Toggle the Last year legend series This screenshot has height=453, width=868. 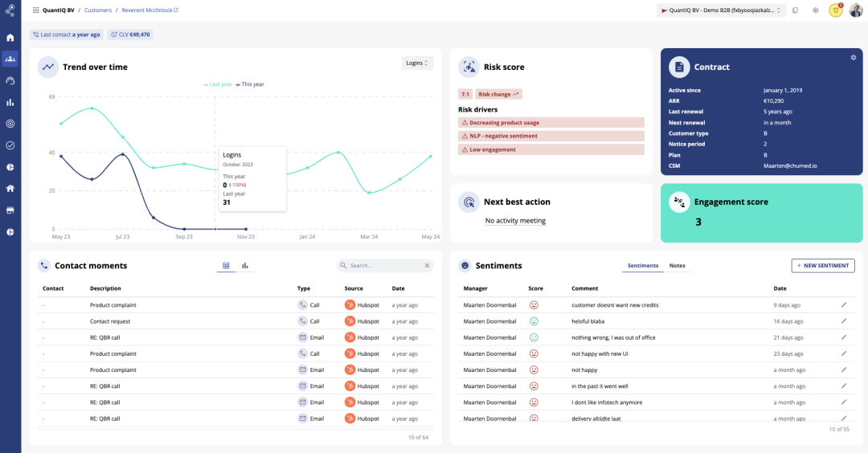point(218,84)
